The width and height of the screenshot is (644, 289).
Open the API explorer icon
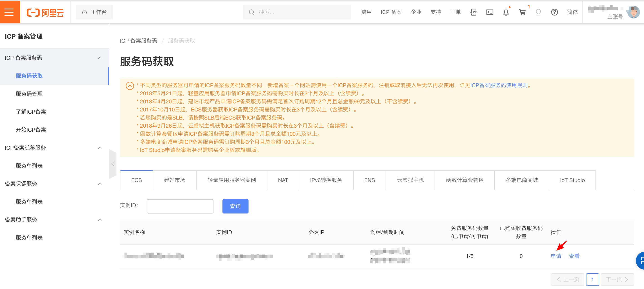pyautogui.click(x=473, y=12)
